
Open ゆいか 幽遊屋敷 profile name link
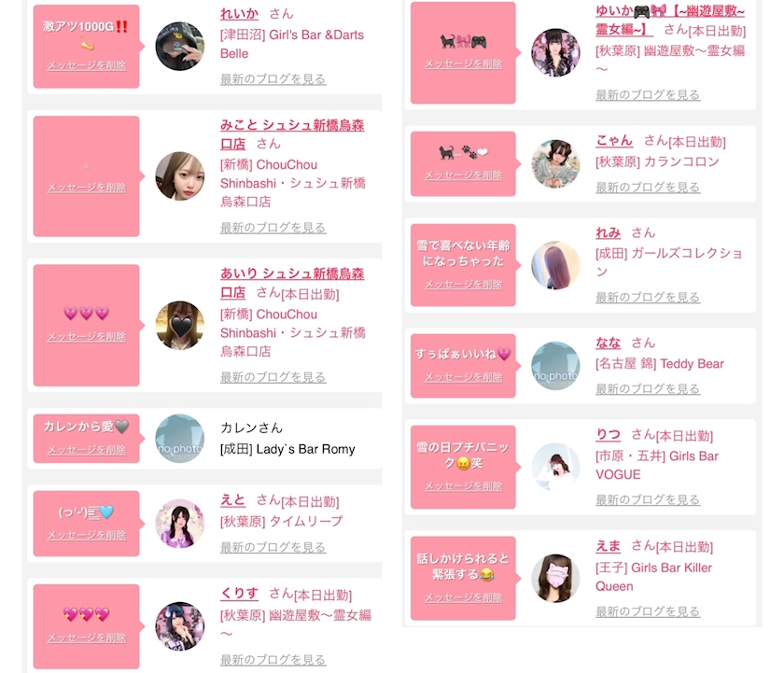[x=670, y=20]
